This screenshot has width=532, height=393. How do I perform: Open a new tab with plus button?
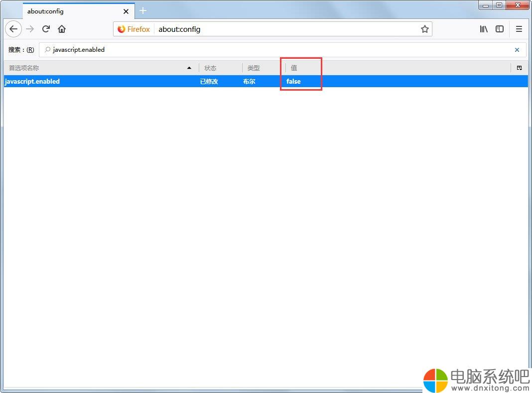143,11
